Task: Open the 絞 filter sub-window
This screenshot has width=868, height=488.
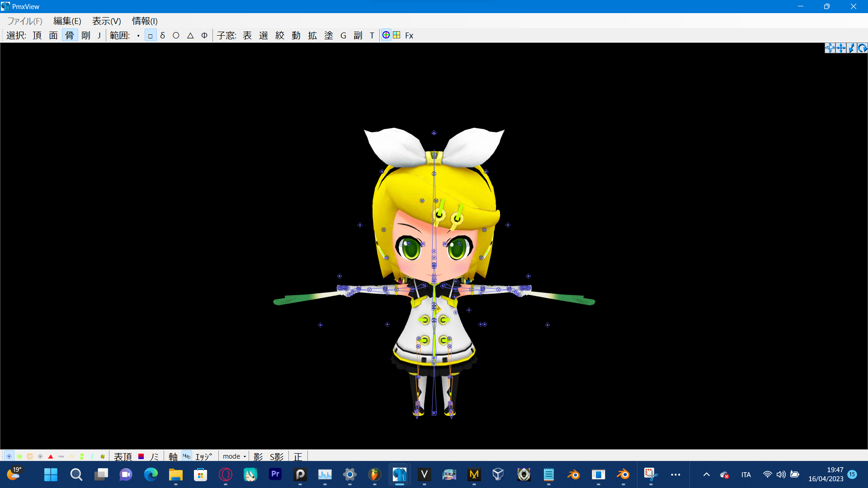Action: 280,35
